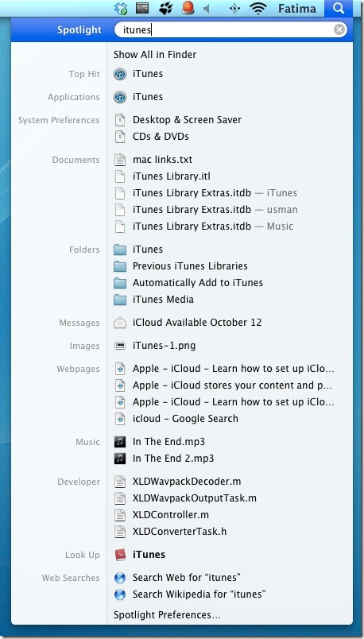The width and height of the screenshot is (364, 639).
Task: Clear the Spotlight search field
Action: click(339, 29)
